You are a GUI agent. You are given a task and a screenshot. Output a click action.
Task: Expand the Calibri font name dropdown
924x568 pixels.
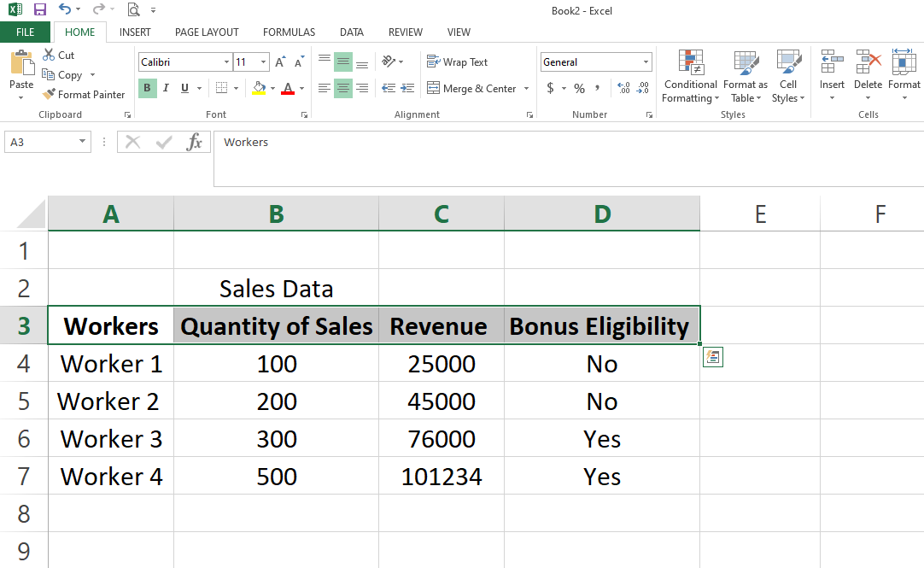click(x=226, y=62)
